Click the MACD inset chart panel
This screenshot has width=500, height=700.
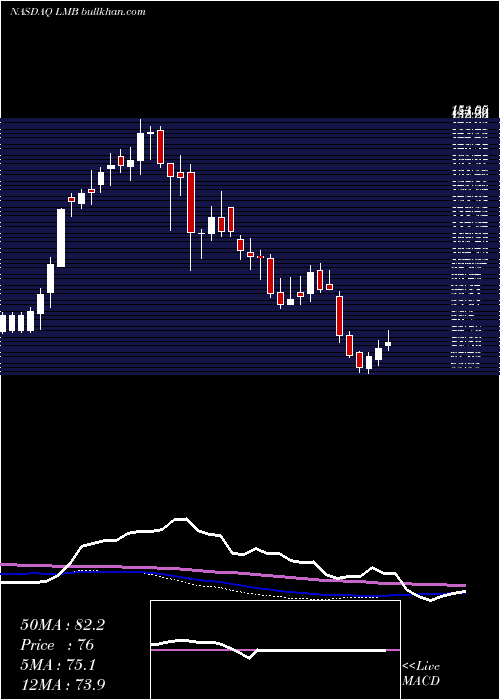coord(275,650)
